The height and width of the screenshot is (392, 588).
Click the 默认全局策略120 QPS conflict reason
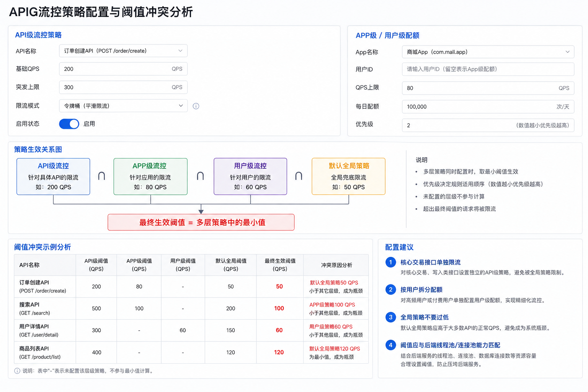click(335, 349)
